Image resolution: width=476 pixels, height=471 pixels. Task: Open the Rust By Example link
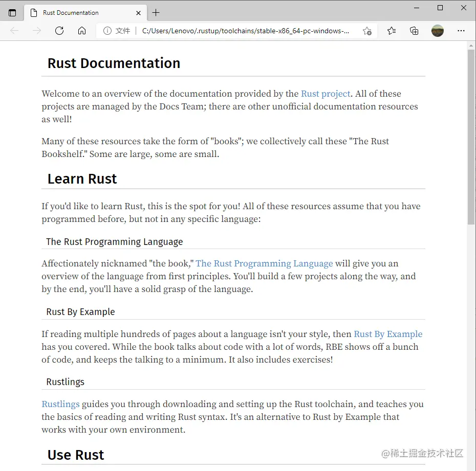(x=388, y=334)
